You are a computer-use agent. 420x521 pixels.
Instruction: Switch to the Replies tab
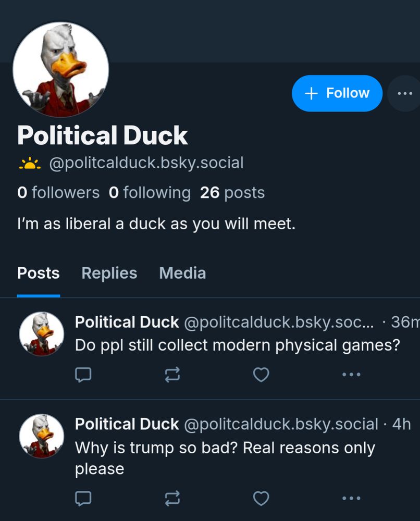click(109, 273)
